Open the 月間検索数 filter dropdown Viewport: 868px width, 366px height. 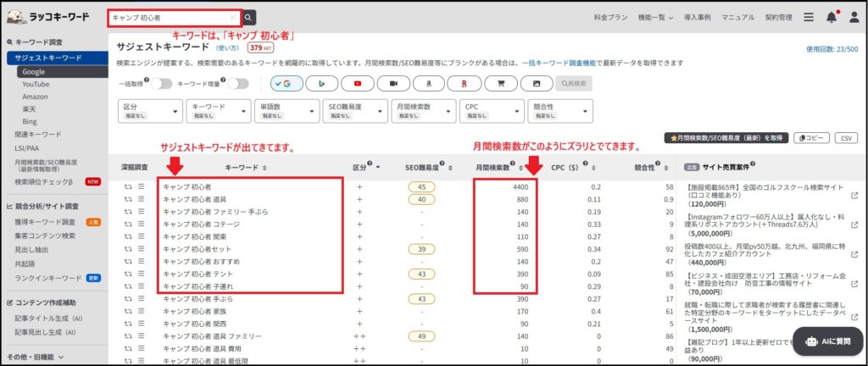click(x=423, y=110)
